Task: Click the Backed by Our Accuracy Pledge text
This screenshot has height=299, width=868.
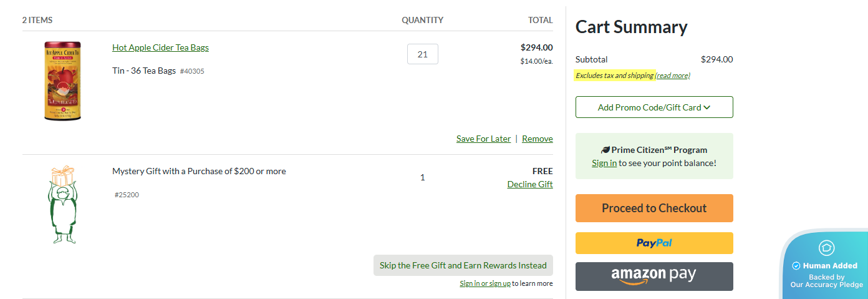Action: coord(826,281)
